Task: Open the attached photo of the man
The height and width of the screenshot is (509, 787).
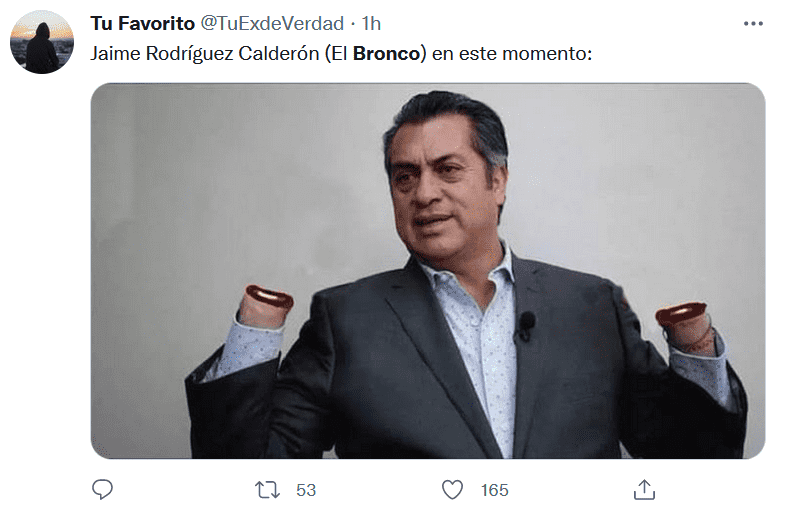Action: (x=428, y=271)
